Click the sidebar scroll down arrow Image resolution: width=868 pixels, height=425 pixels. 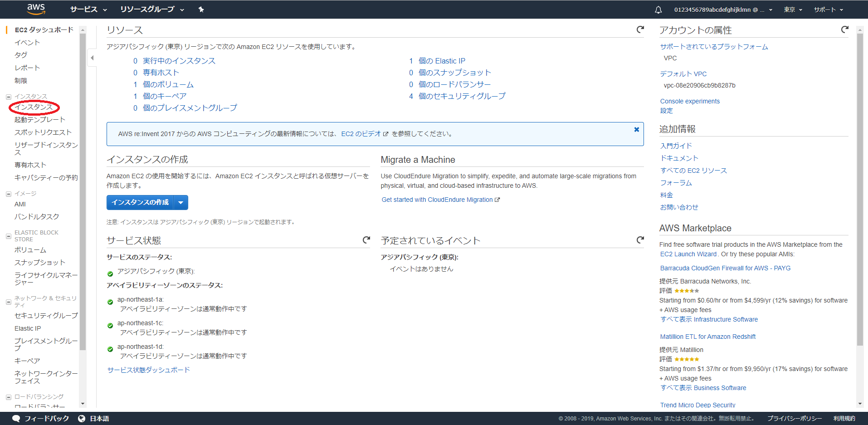point(83,403)
